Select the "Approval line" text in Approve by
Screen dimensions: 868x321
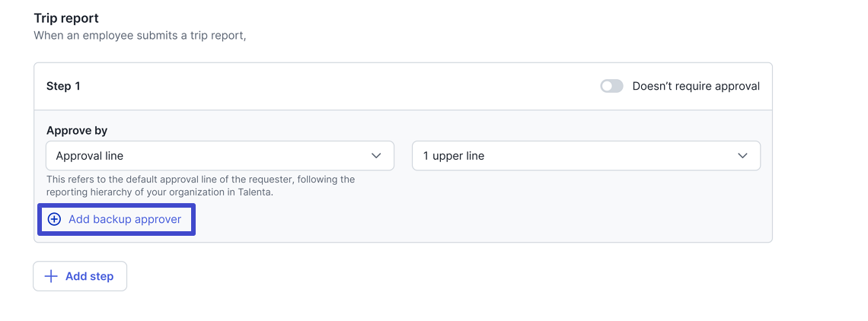pyautogui.click(x=90, y=156)
